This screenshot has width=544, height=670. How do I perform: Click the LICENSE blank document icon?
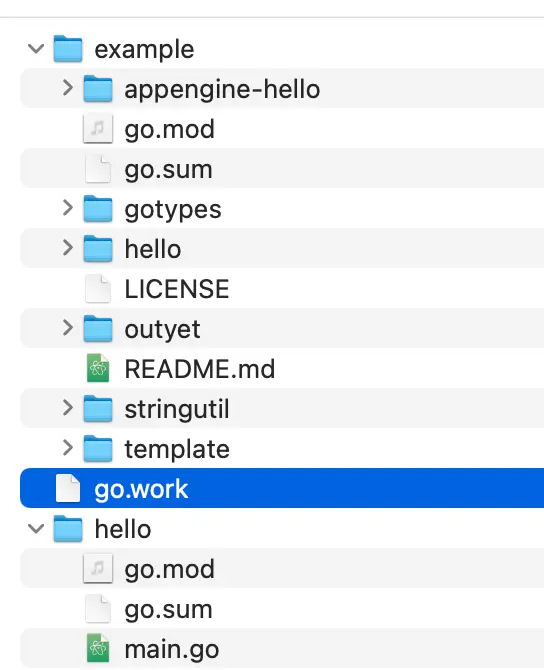pyautogui.click(x=98, y=288)
